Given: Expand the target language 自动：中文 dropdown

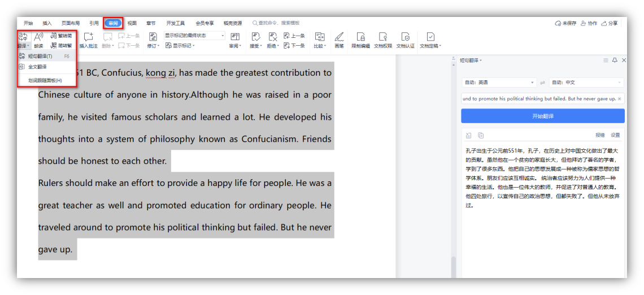Looking at the screenshot, I should 587,83.
